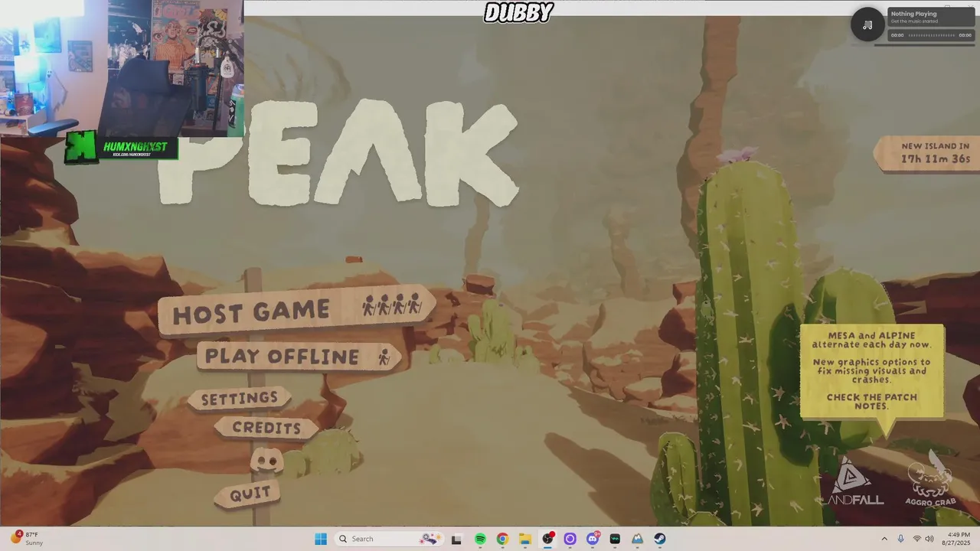Open the Windows Start menu
Image resolution: width=980 pixels, height=551 pixels.
coord(321,539)
